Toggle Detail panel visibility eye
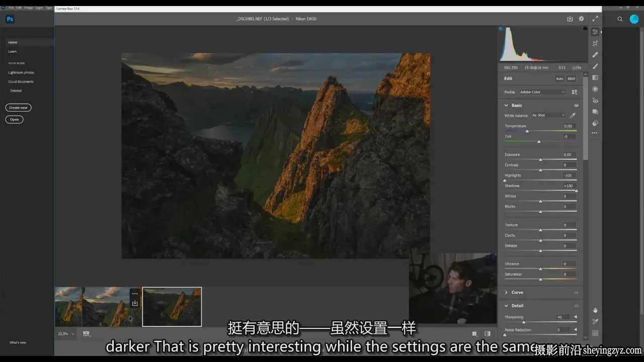Image resolution: width=644 pixels, height=362 pixels. 576,306
